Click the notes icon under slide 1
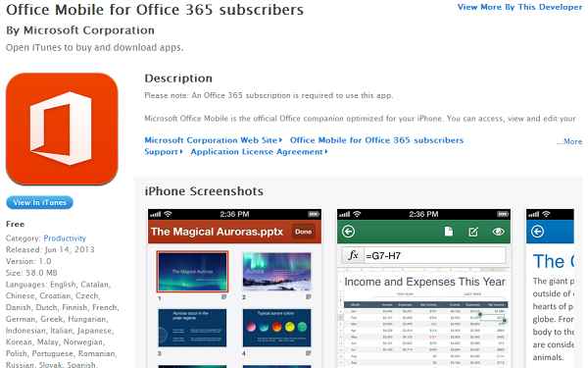The width and height of the screenshot is (588, 368). 223,297
